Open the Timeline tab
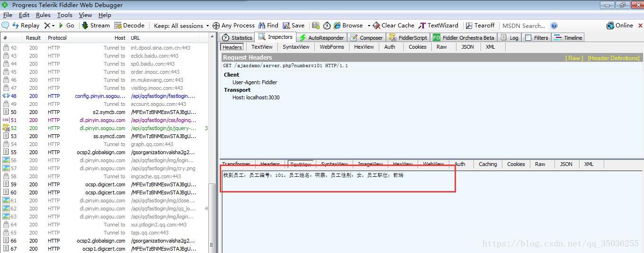 click(568, 37)
